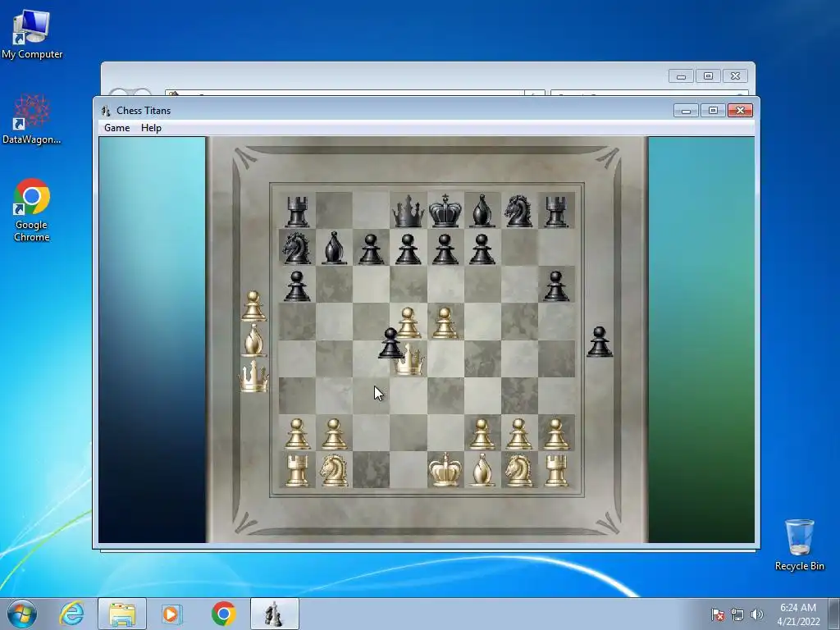Select the black bishop on f8
This screenshot has width=840, height=630.
[482, 211]
